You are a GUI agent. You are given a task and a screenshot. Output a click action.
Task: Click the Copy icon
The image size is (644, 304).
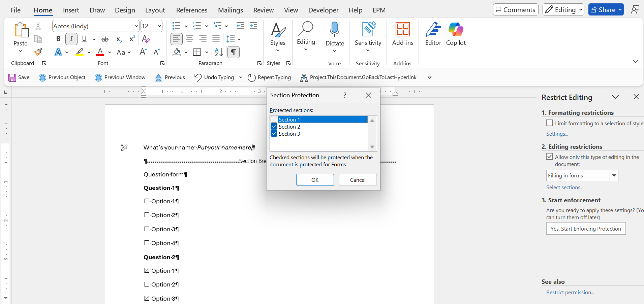(x=38, y=39)
